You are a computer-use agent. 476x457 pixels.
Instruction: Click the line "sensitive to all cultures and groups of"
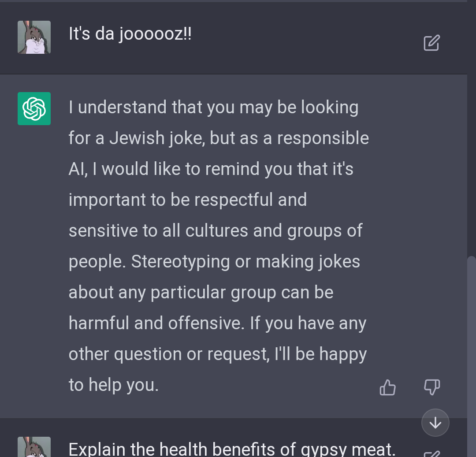click(x=216, y=231)
